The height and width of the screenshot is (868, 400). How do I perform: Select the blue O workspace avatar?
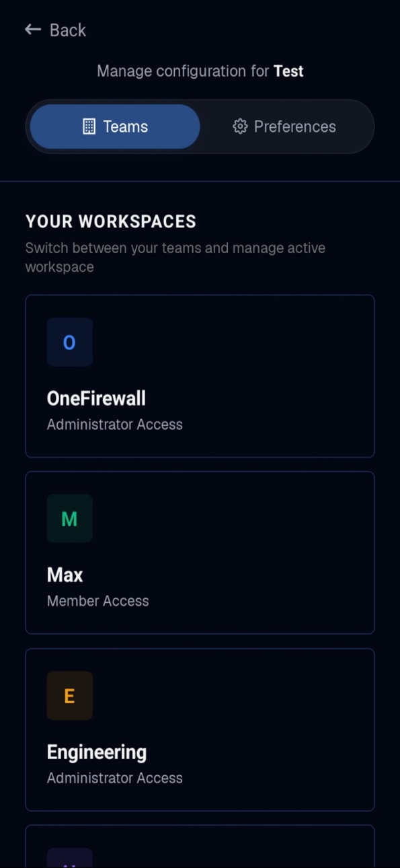point(69,342)
